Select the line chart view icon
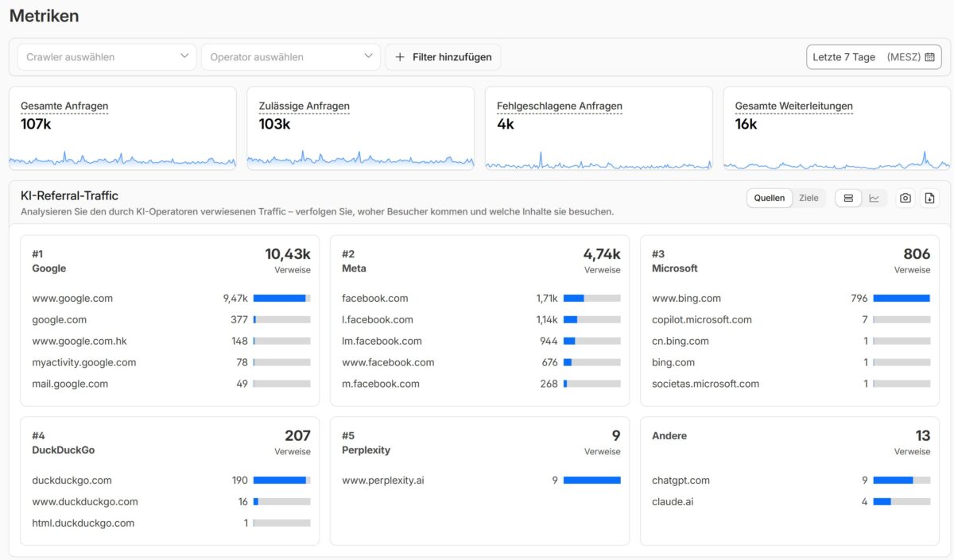The height and width of the screenshot is (560, 954). tap(874, 198)
